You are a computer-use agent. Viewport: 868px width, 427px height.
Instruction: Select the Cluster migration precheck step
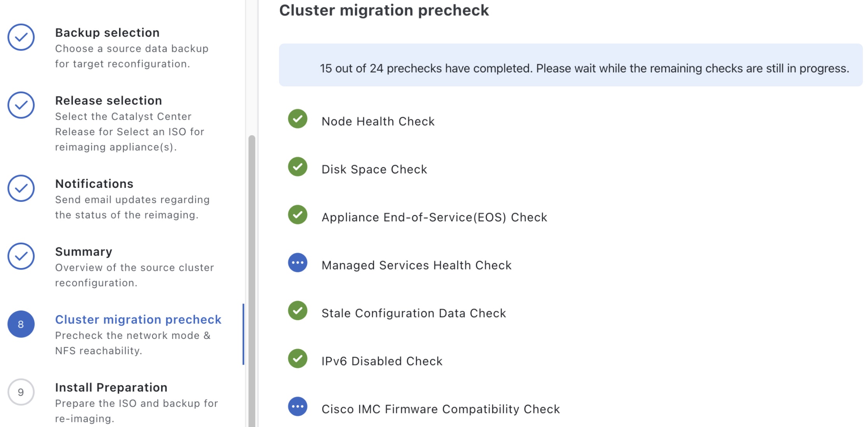click(138, 319)
